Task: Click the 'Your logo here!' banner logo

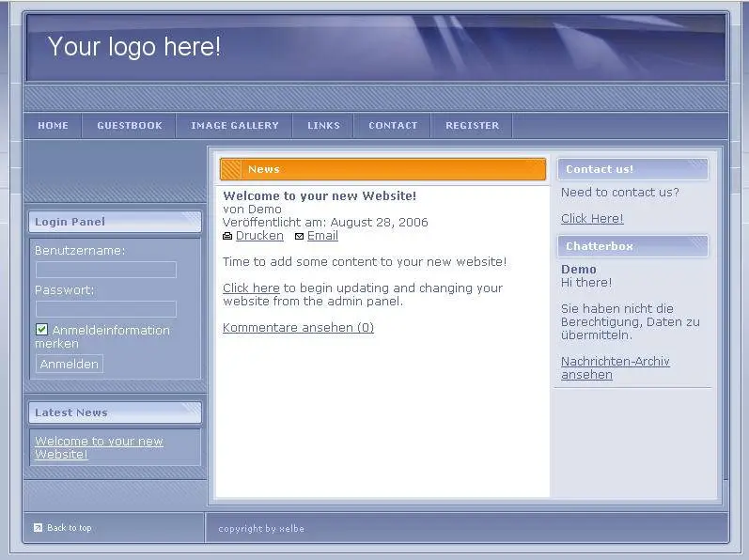Action: click(x=134, y=47)
